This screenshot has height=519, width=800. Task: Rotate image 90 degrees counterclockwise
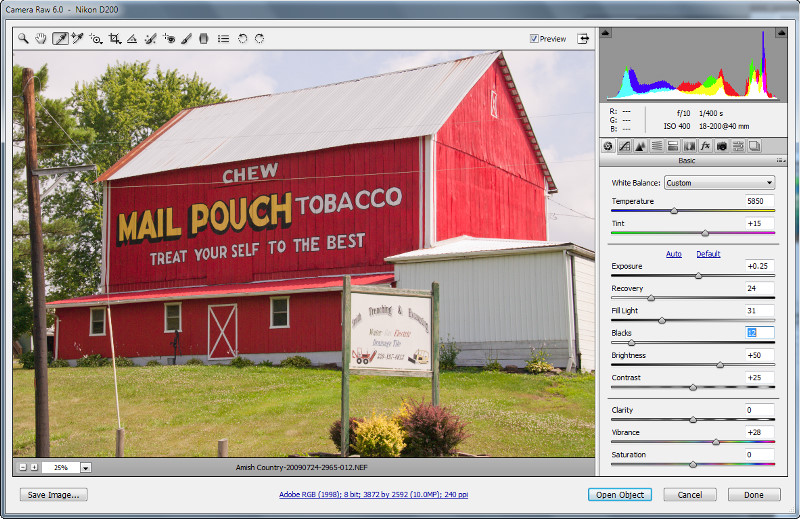242,38
